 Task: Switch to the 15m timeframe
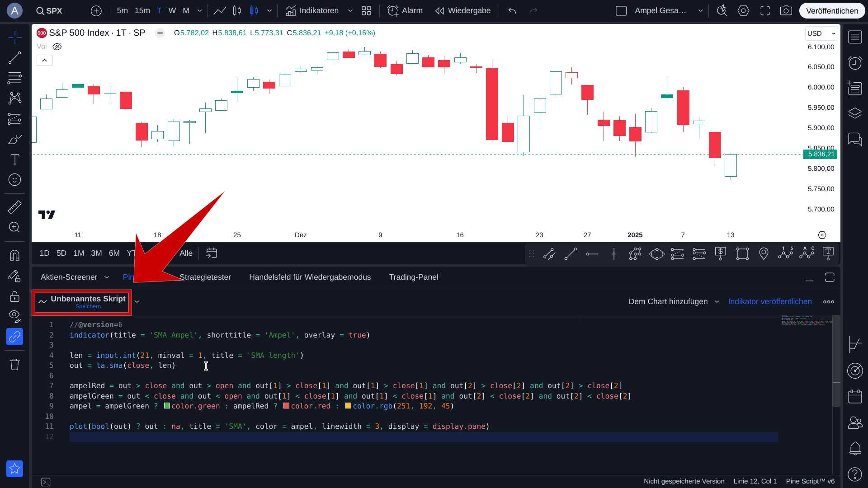point(142,10)
